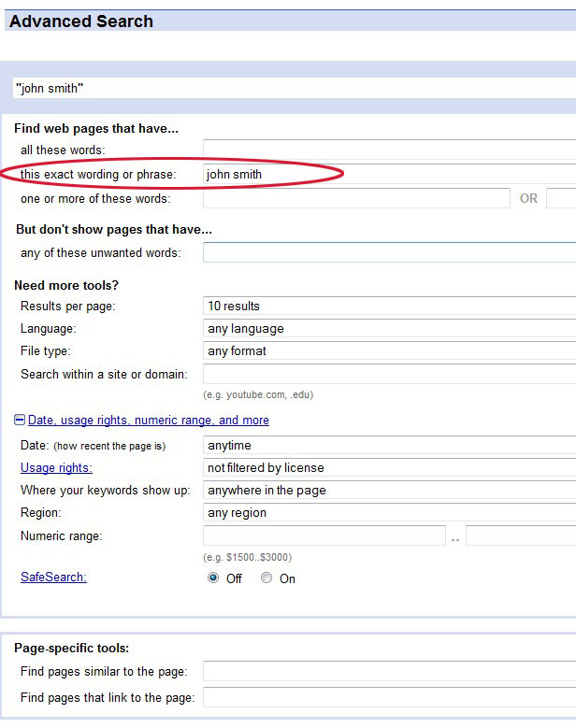Image resolution: width=576 pixels, height=728 pixels.
Task: Click the '(e.g. youtube.com, .edu)' hint text
Action: 258,394
